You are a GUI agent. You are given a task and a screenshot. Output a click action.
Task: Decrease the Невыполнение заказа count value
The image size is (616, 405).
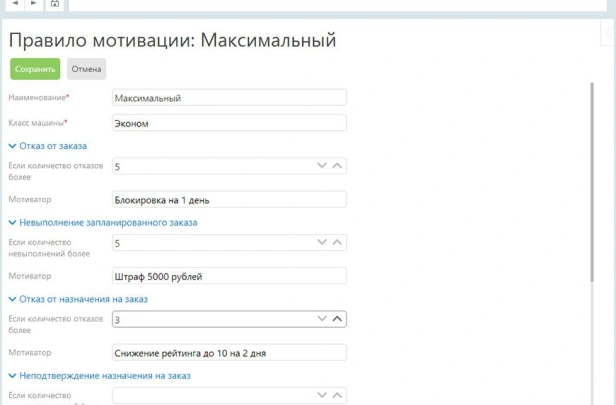(322, 243)
